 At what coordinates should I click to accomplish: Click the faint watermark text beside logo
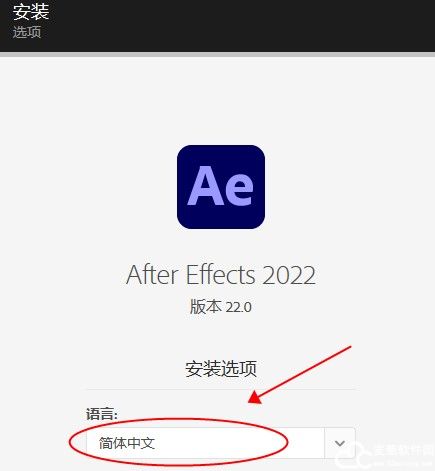[x=403, y=451]
